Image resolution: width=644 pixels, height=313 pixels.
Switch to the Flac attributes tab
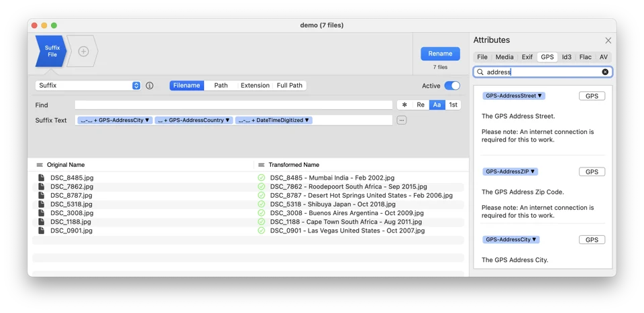585,57
